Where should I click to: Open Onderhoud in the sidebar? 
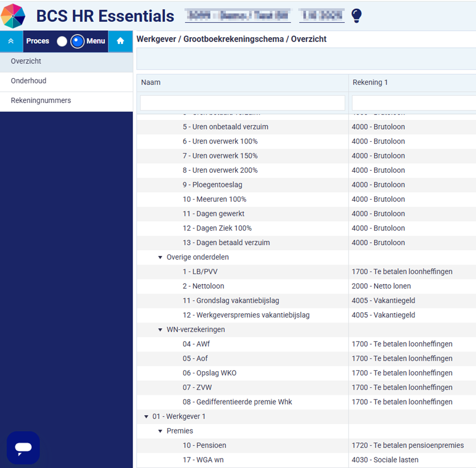click(x=66, y=81)
